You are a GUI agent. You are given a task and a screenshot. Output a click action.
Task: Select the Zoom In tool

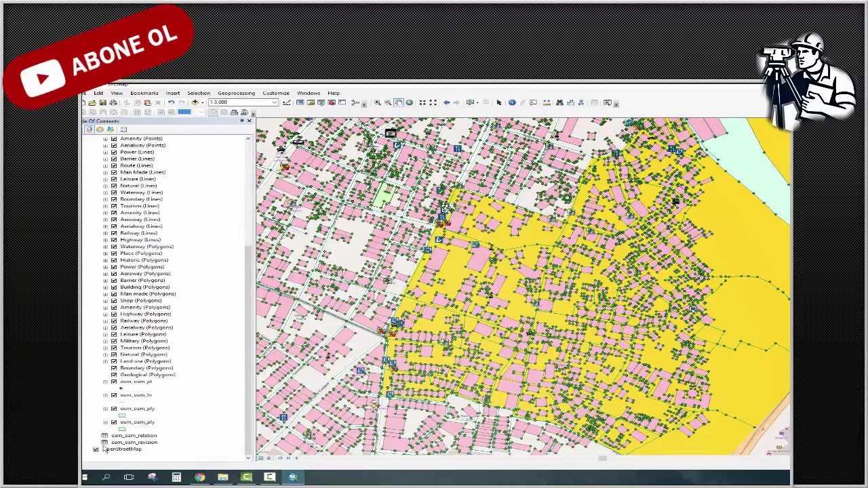[x=378, y=102]
